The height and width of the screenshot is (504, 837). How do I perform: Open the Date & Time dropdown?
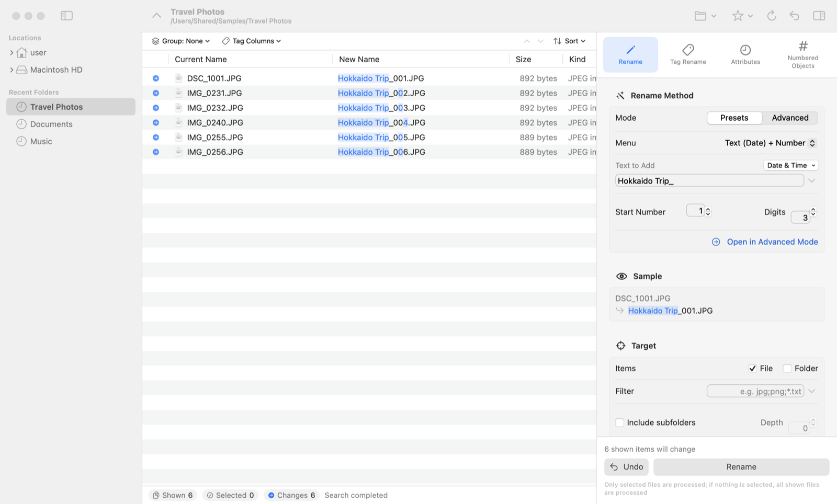pyautogui.click(x=790, y=165)
